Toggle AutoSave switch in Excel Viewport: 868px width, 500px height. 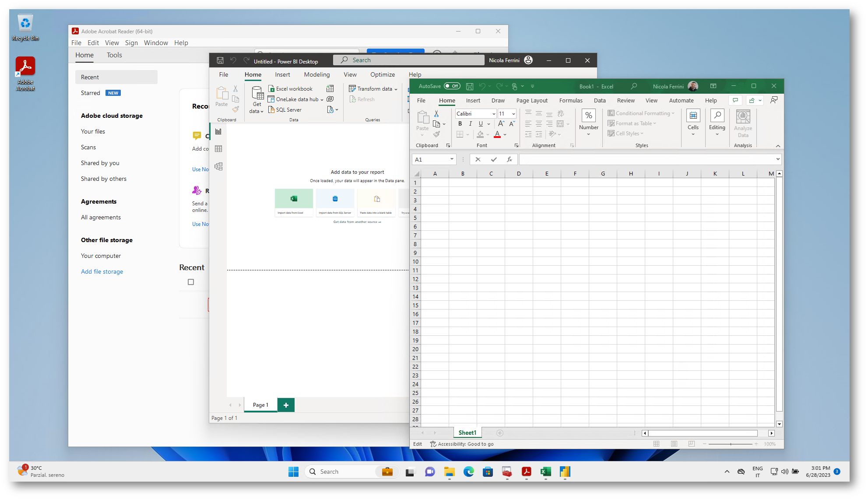point(452,86)
